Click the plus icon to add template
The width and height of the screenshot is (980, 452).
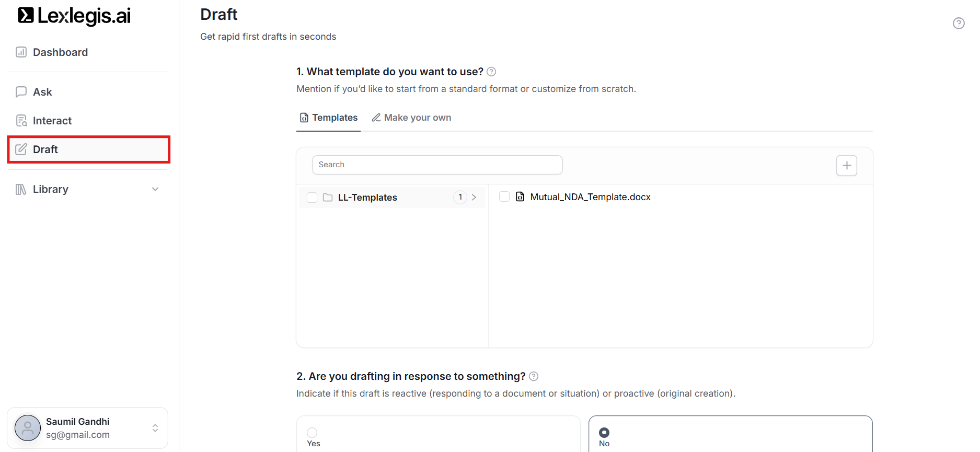coord(846,166)
